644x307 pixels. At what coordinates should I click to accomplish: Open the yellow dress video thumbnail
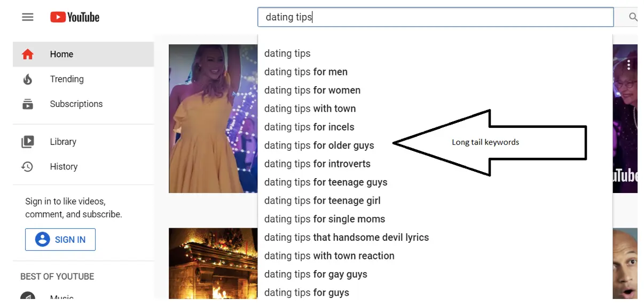coord(213,119)
